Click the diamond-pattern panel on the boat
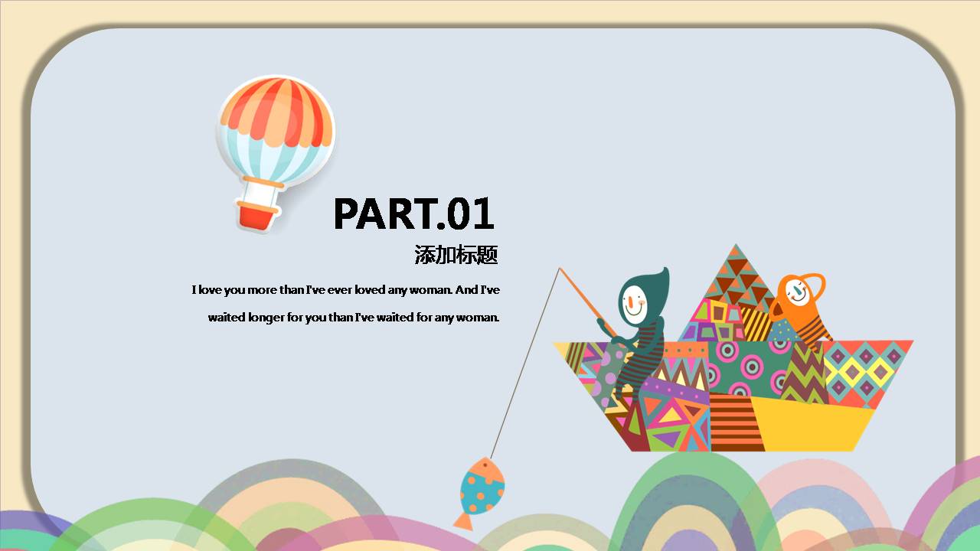 click(865, 371)
